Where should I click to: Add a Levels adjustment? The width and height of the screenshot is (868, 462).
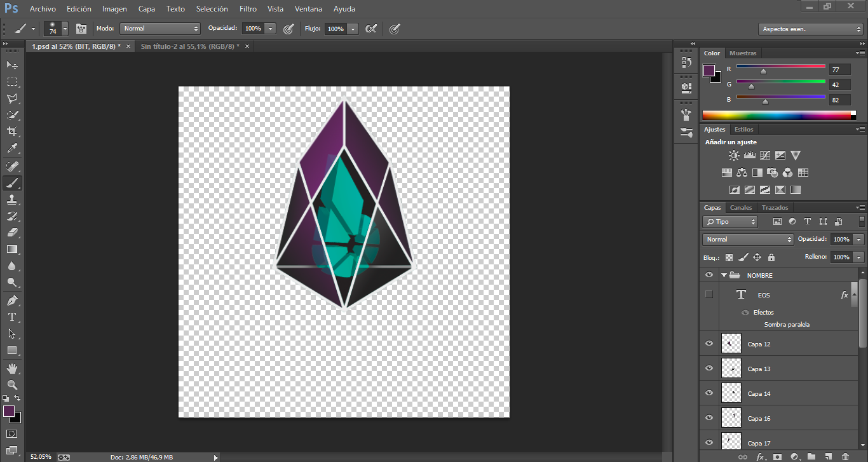749,155
